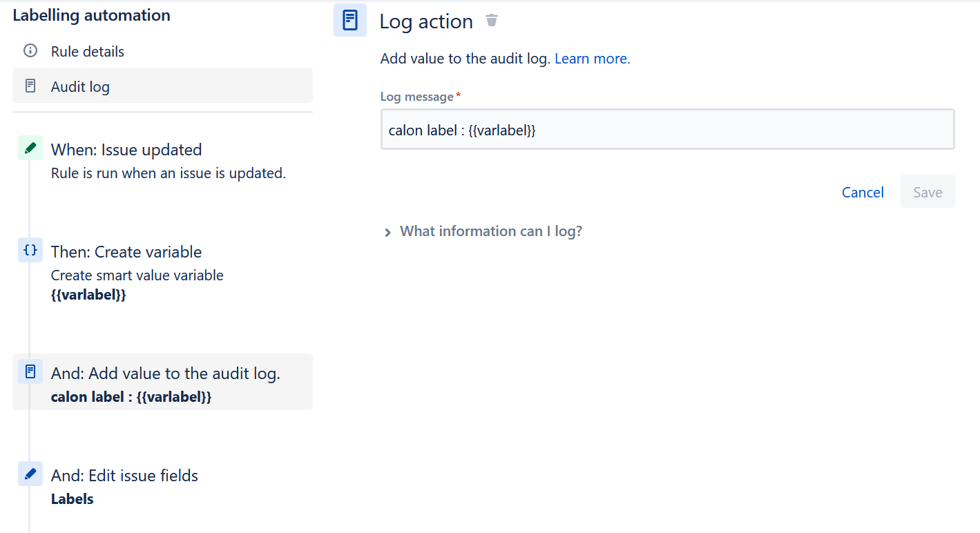Click the Create variable braces icon
This screenshot has height=533, width=980.
30,250
